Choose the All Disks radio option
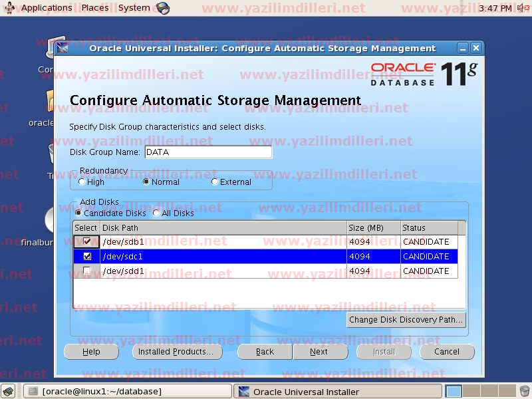Screen dimensions: 532x399 pos(156,213)
